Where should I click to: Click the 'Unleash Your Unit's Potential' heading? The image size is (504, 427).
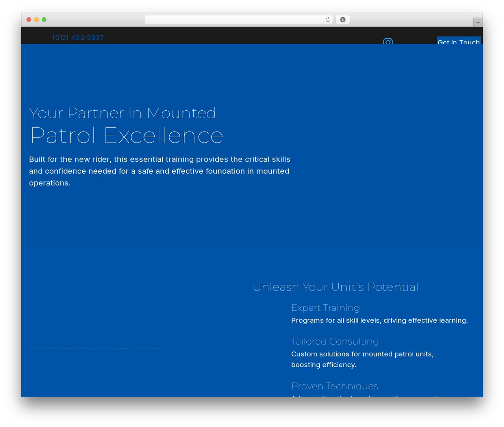335,287
